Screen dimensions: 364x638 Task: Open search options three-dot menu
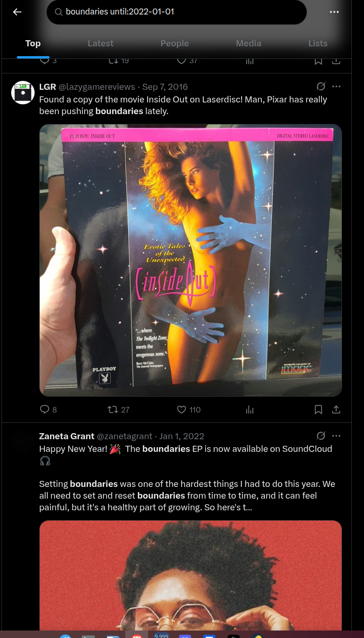pyautogui.click(x=334, y=12)
